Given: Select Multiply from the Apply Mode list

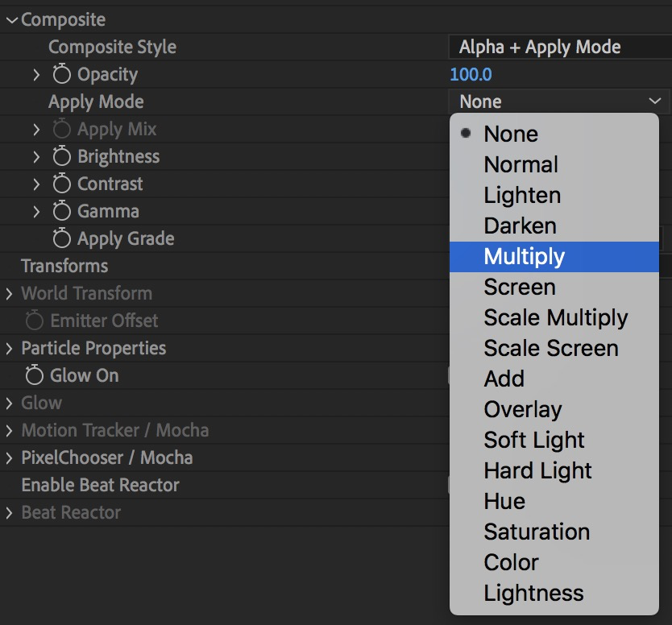Looking at the screenshot, I should click(524, 257).
